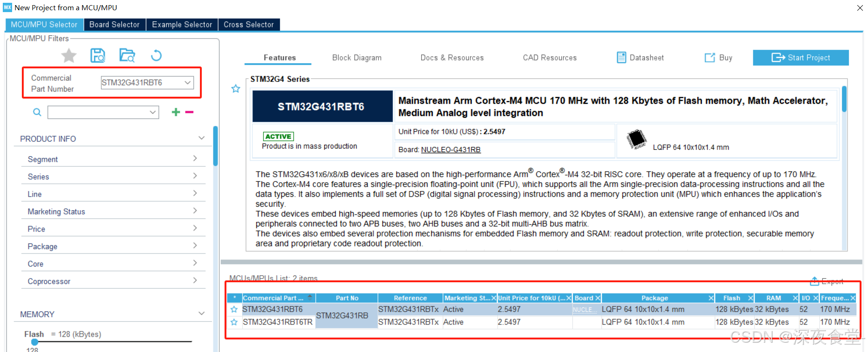Remove the Flash column with its X
This screenshot has height=352, width=868.
[750, 298]
